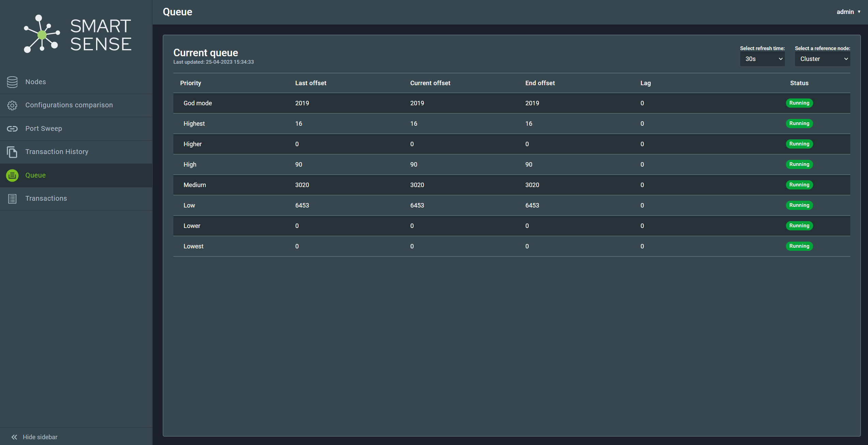Image resolution: width=868 pixels, height=445 pixels.
Task: Open Transaction History
Action: pos(76,152)
